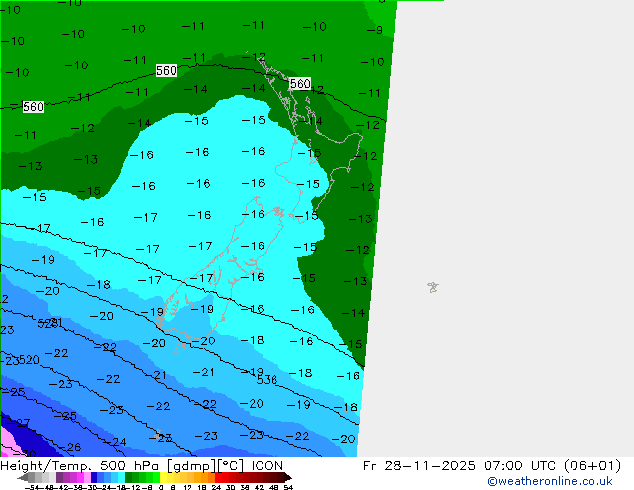Click the right arrow end of the color legend
Viewport: 634px width, 490px height.
pyautogui.click(x=288, y=478)
